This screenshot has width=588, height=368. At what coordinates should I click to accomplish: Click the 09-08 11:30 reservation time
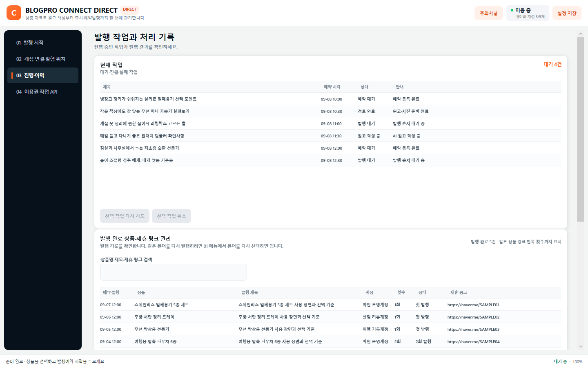point(331,136)
